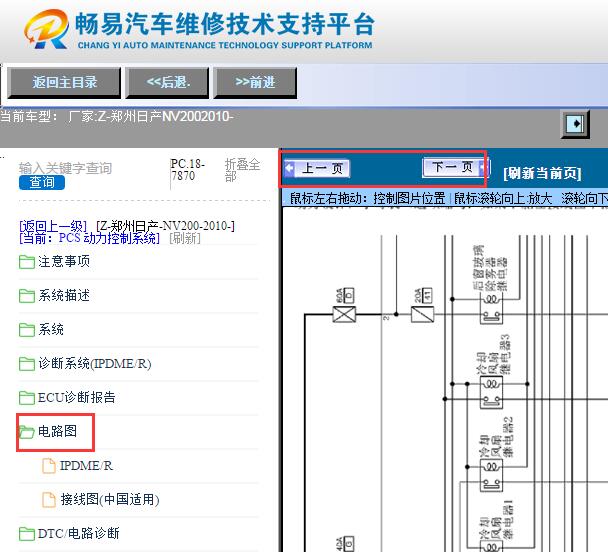This screenshot has height=552, width=608.
Task: Open the 接线图(中国适用) document
Action: coord(110,499)
